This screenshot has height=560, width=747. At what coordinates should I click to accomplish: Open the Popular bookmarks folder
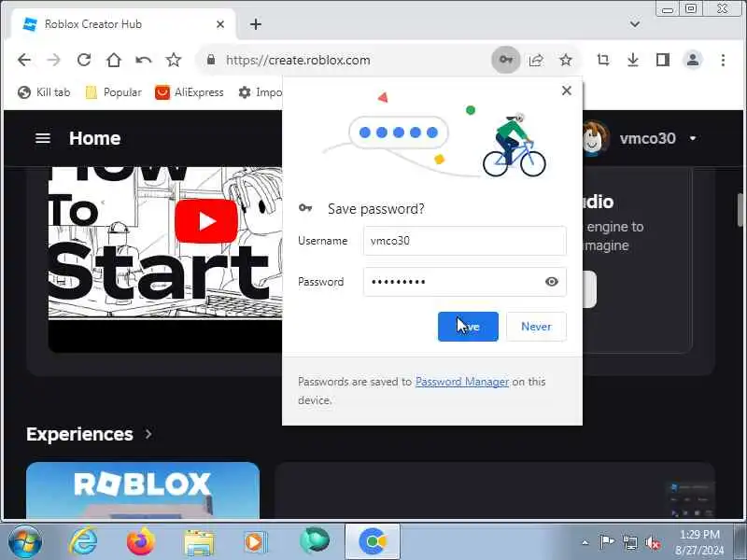click(113, 91)
